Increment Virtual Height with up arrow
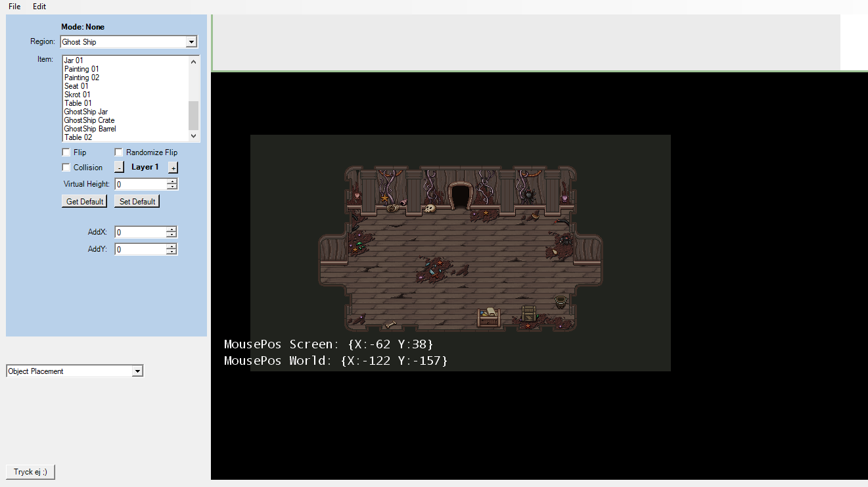The height and width of the screenshot is (487, 868). point(172,181)
